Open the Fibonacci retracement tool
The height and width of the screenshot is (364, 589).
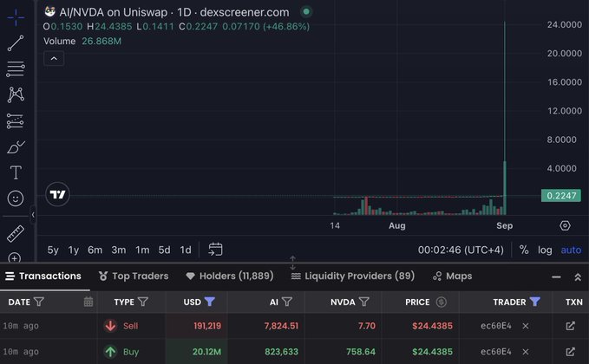coord(16,69)
